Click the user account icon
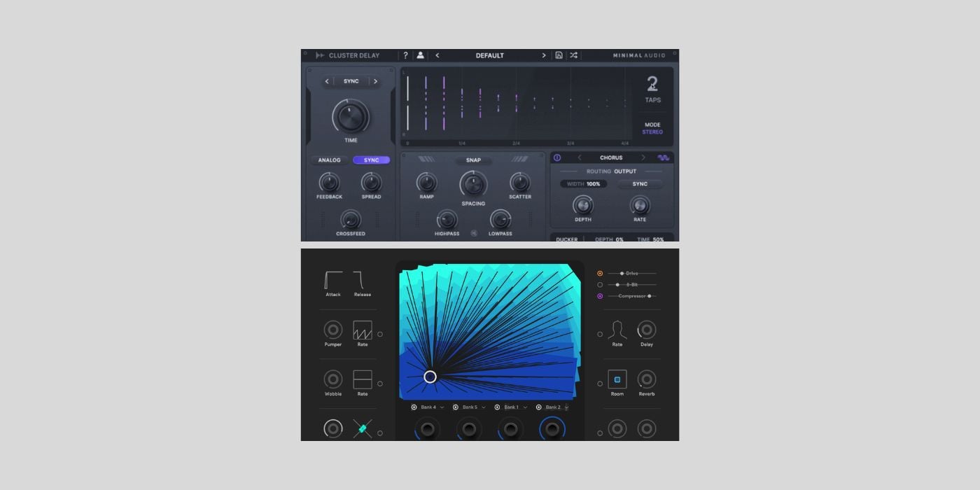 (421, 55)
